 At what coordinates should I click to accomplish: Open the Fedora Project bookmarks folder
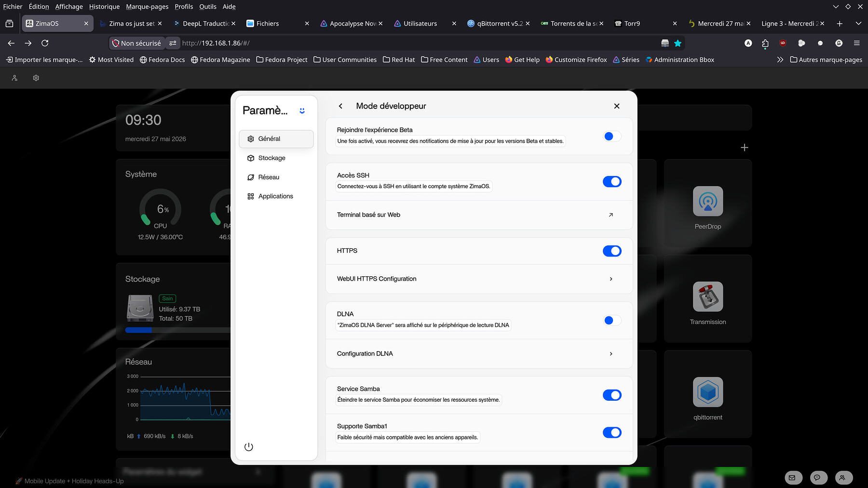(282, 60)
